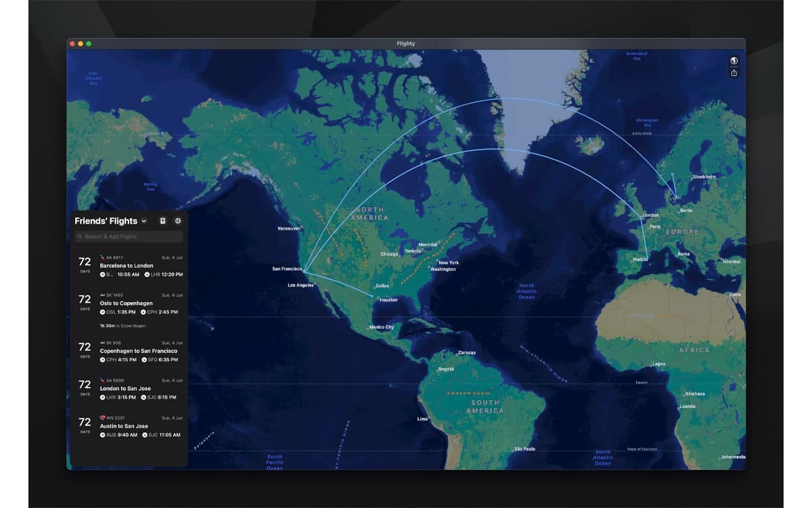
Task: Click the departure icon next to LHR 3:15 PM
Action: (x=103, y=398)
